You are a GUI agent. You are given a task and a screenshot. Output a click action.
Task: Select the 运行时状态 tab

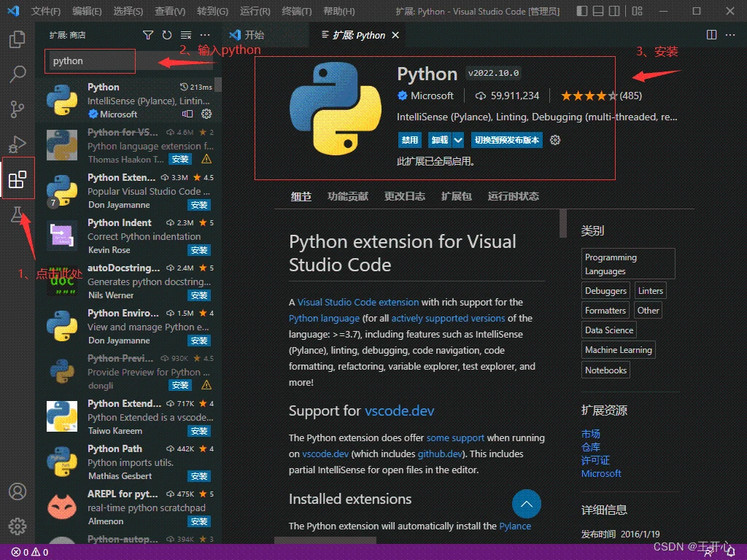coord(513,196)
